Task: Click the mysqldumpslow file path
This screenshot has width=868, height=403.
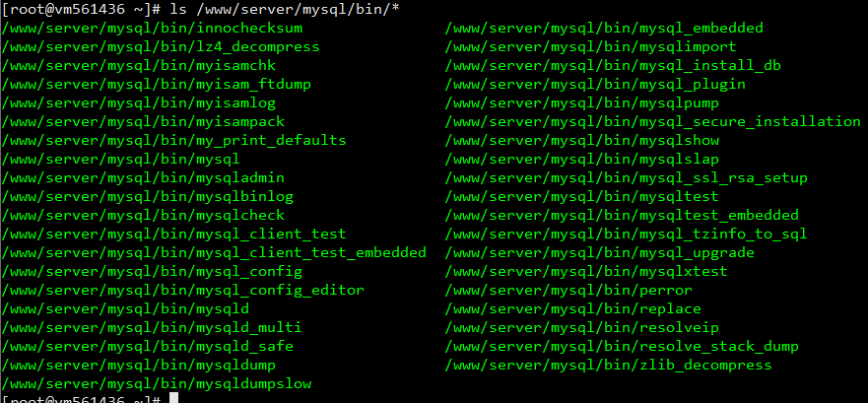Action: (x=156, y=383)
